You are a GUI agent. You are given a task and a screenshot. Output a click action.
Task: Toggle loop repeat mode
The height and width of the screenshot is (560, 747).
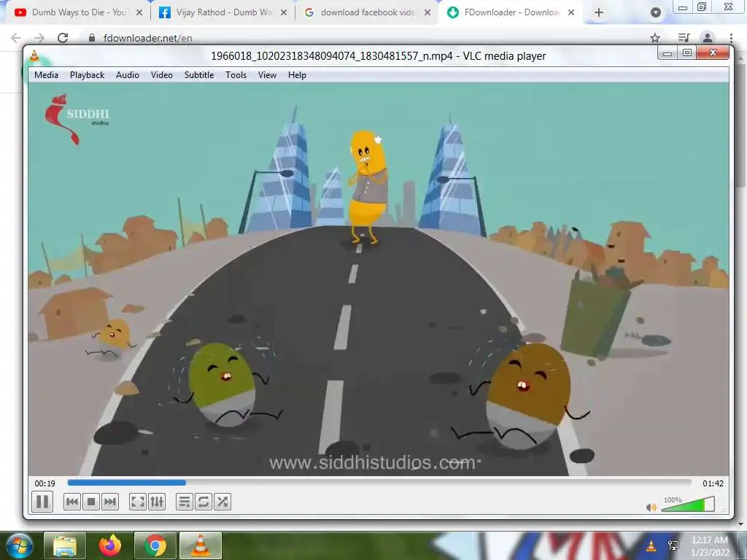204,502
